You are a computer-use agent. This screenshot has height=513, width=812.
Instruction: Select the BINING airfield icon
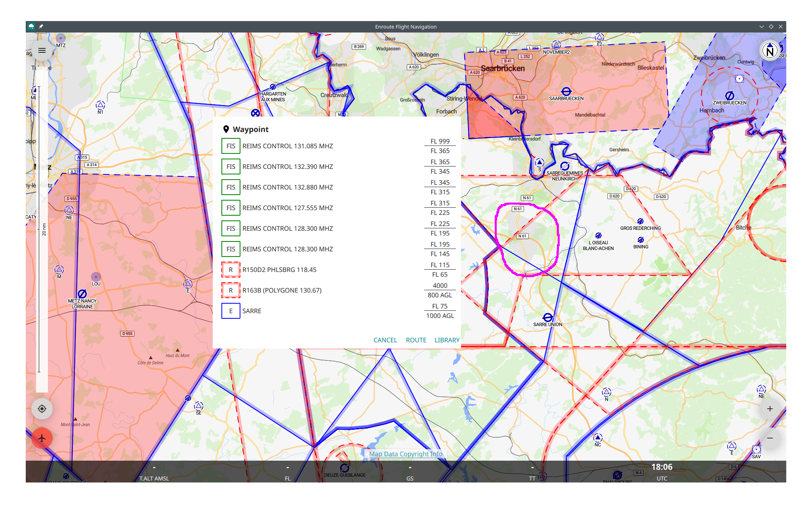coord(640,240)
